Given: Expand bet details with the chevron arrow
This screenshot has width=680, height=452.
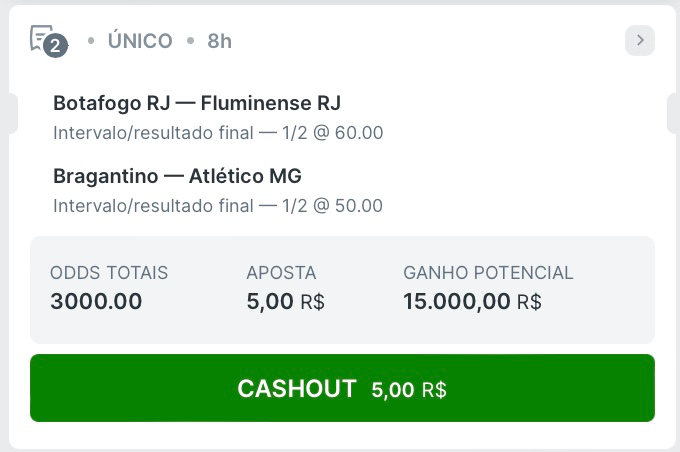Looking at the screenshot, I should click(x=640, y=40).
